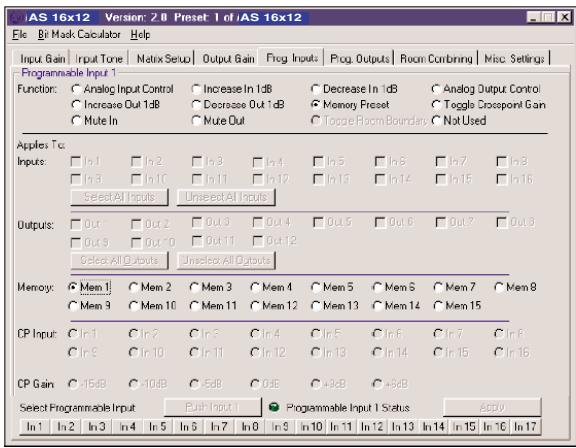
Task: Select programmable input In 4 button
Action: coord(127,426)
